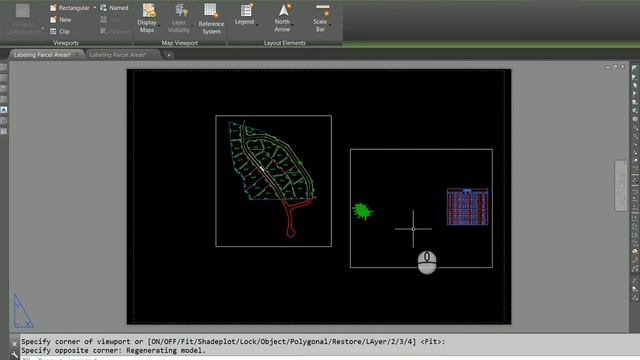Insert a Legend from Layout Elements
This screenshot has width=640, height=360.
245,15
